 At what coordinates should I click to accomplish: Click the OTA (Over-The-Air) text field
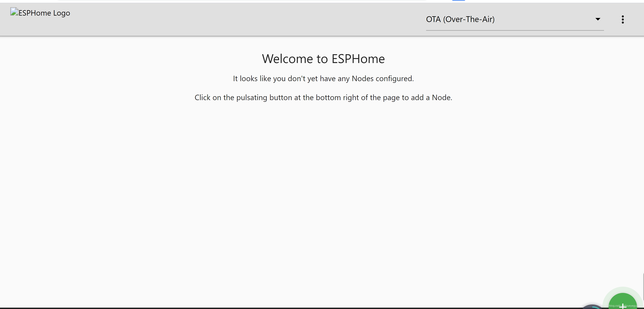pyautogui.click(x=460, y=19)
